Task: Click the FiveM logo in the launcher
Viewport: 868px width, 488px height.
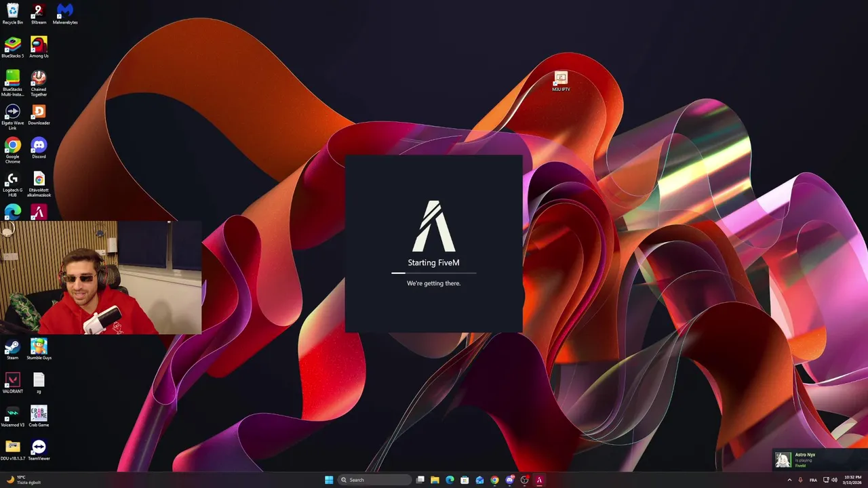Action: coord(434,226)
